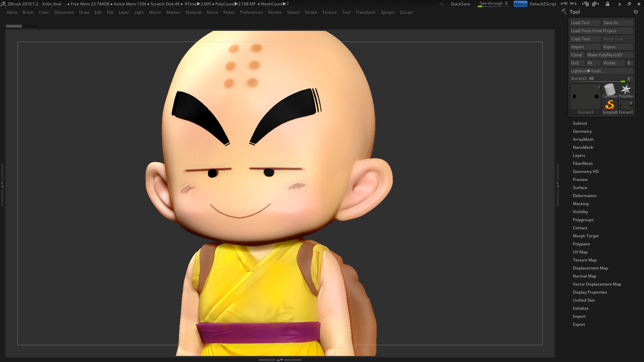Click the lock icon in the title bar

(x=608, y=4)
